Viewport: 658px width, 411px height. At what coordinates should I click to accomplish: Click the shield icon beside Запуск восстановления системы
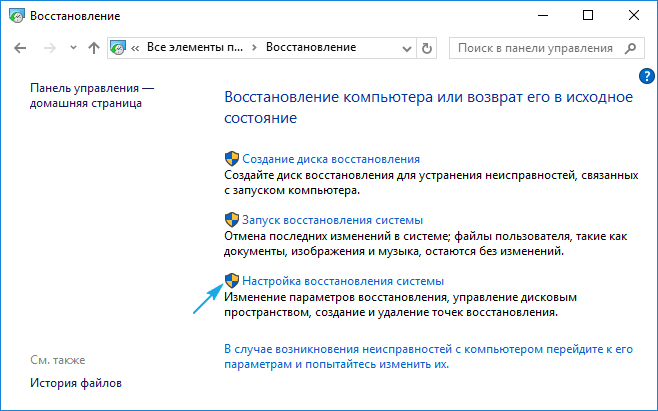click(x=231, y=220)
